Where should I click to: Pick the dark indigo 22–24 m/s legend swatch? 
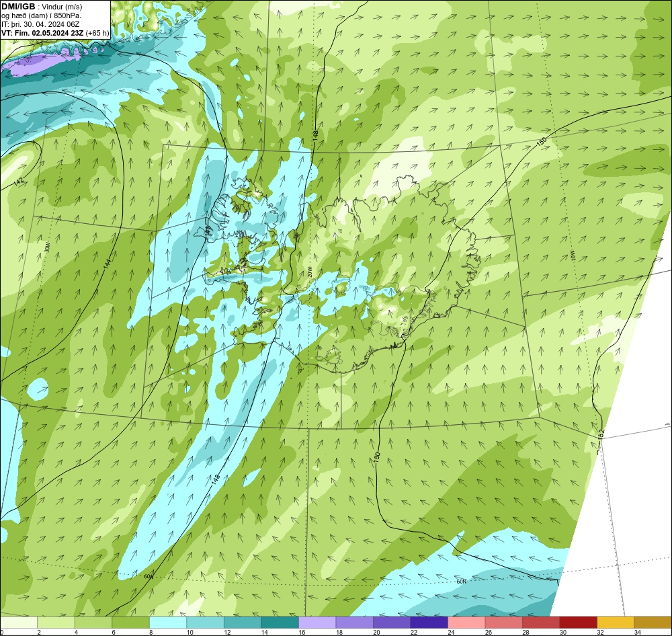429,623
